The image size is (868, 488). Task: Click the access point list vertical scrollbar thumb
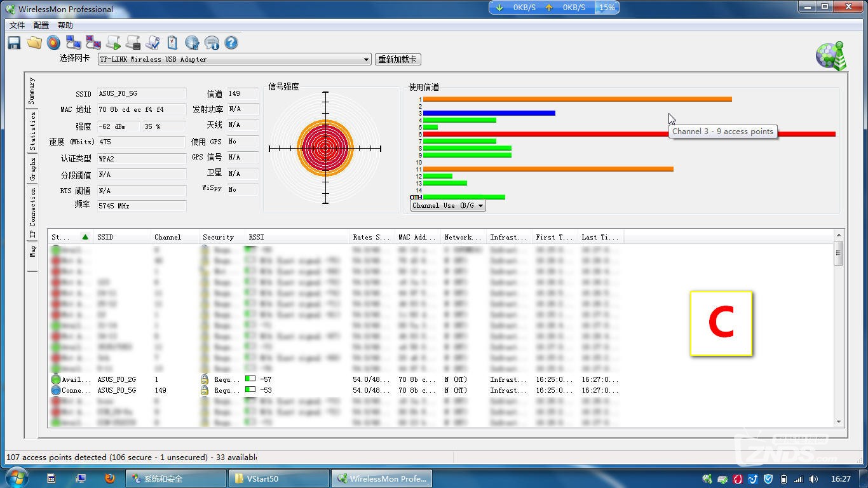[x=839, y=253]
